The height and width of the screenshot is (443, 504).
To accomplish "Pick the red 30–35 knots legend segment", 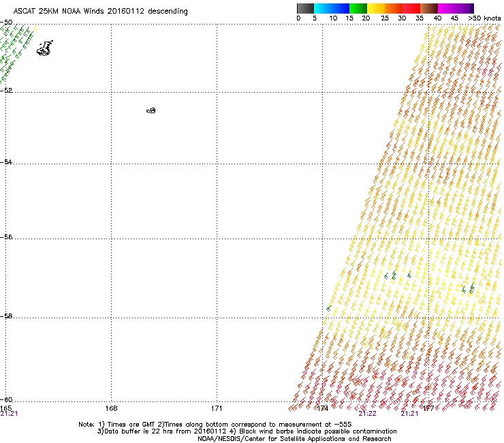I will [x=411, y=8].
